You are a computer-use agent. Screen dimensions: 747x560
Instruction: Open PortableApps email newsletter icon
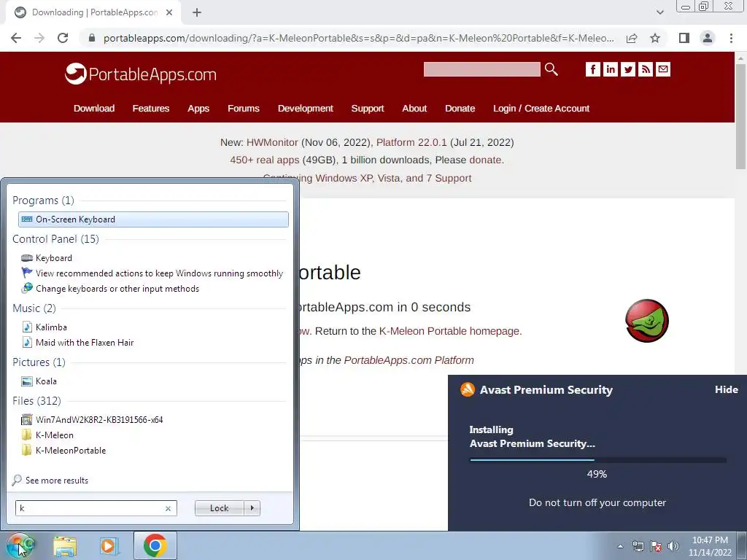[x=663, y=69]
